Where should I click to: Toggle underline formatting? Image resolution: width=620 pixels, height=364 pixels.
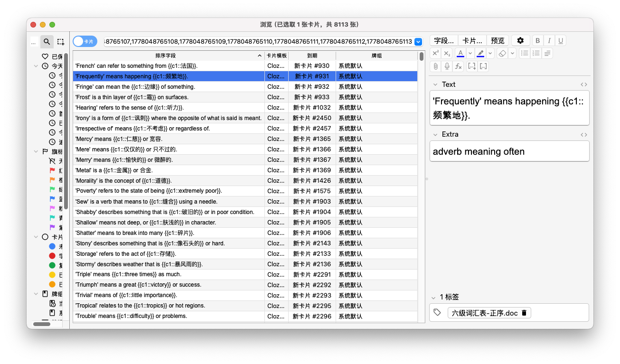pyautogui.click(x=561, y=41)
